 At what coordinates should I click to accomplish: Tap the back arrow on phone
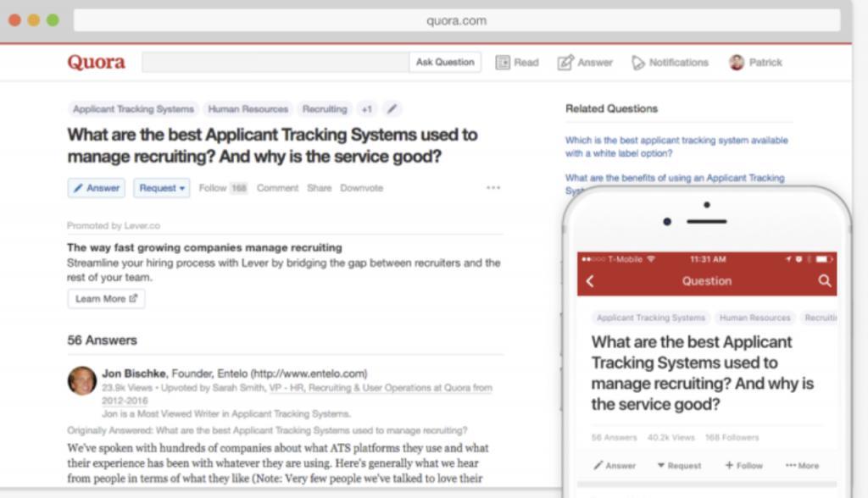click(590, 281)
